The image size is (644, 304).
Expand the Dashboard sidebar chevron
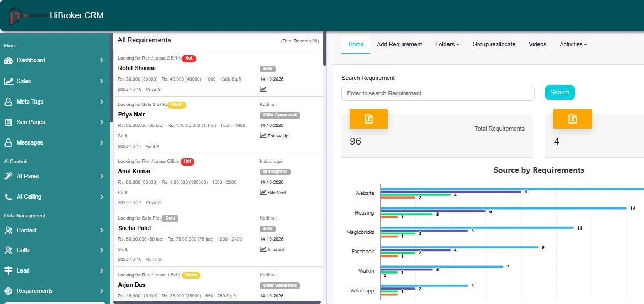pos(102,61)
